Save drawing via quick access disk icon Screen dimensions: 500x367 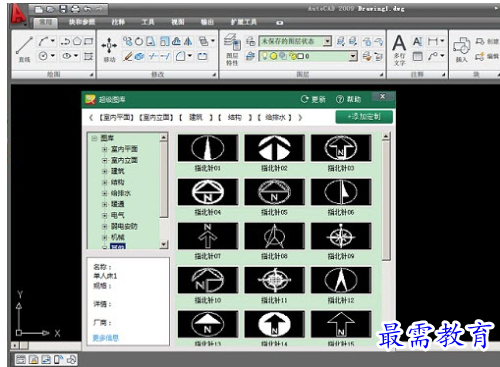pos(63,9)
